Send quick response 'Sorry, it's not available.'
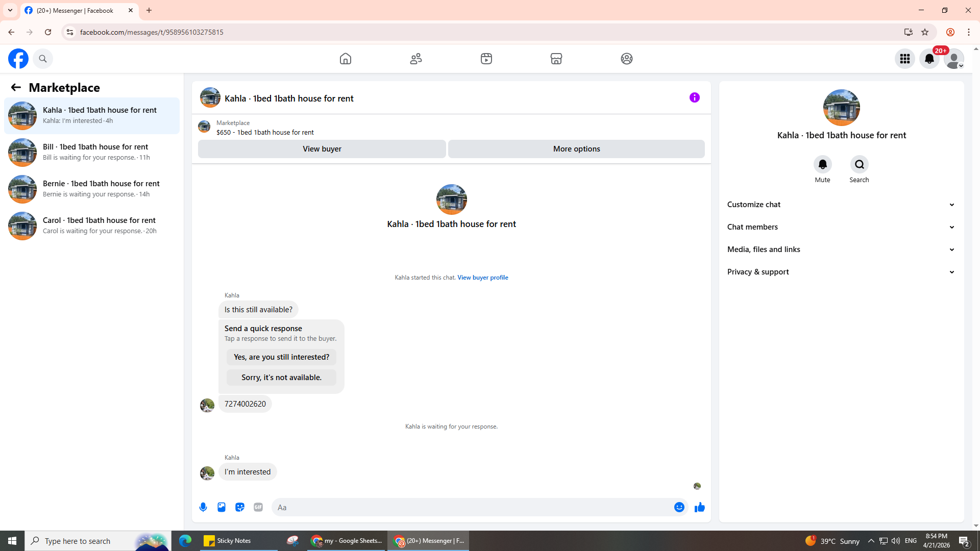Viewport: 980px width, 551px height. coord(282,378)
